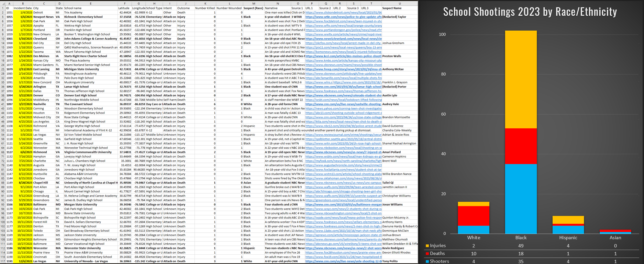Select the yellow Injuries legend swatch
The width and height of the screenshot is (644, 264).
click(427, 246)
